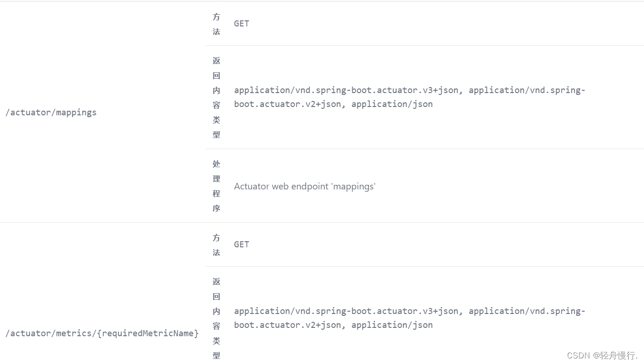Viewport: 644px width, 364px height.
Task: Select the /actuator/metrics/{requiredMetricName} path text
Action: point(102,333)
